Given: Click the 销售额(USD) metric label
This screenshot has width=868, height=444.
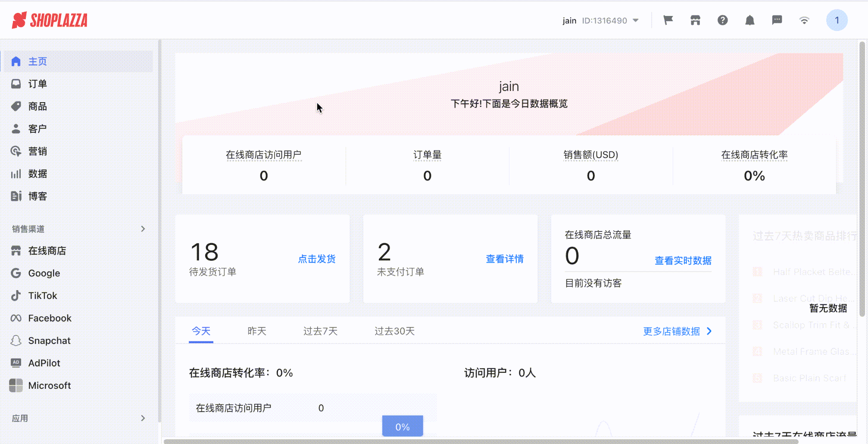Looking at the screenshot, I should coord(591,155).
